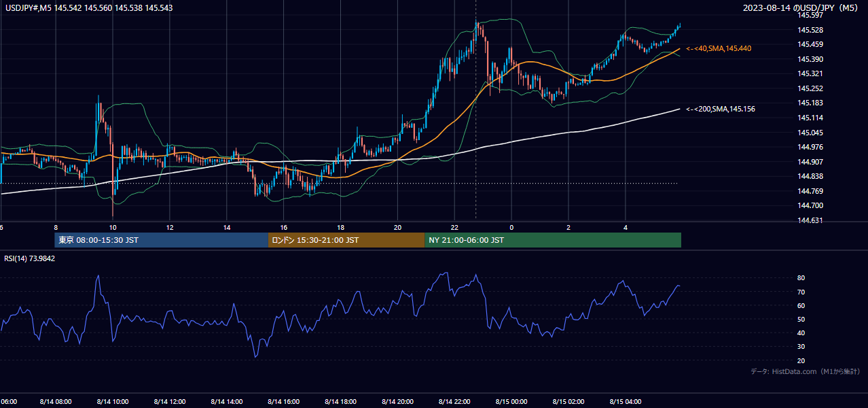
Task: Click the 145.252 price axis label
Action: (x=810, y=88)
